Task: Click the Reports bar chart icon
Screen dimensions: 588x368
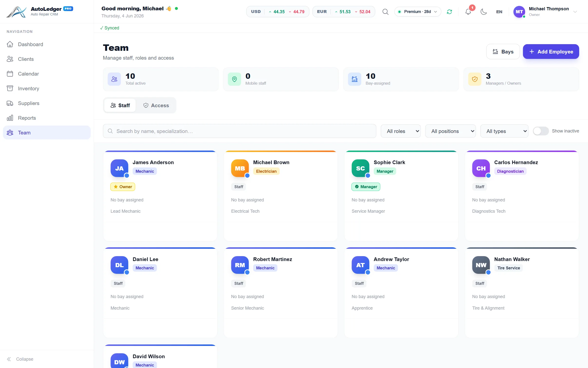Action: coord(10,118)
